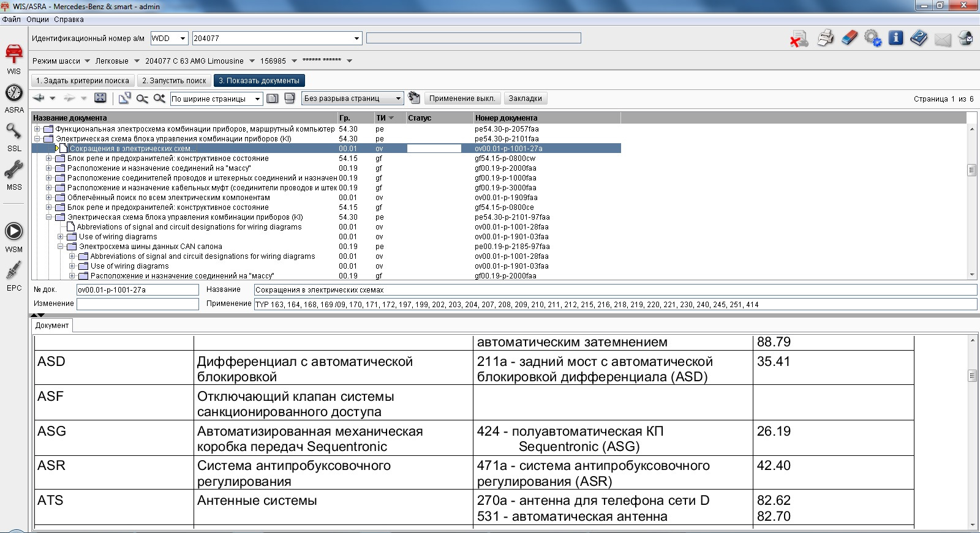The height and width of the screenshot is (533, 980).
Task: Sort by ТИ column header
Action: [390, 118]
